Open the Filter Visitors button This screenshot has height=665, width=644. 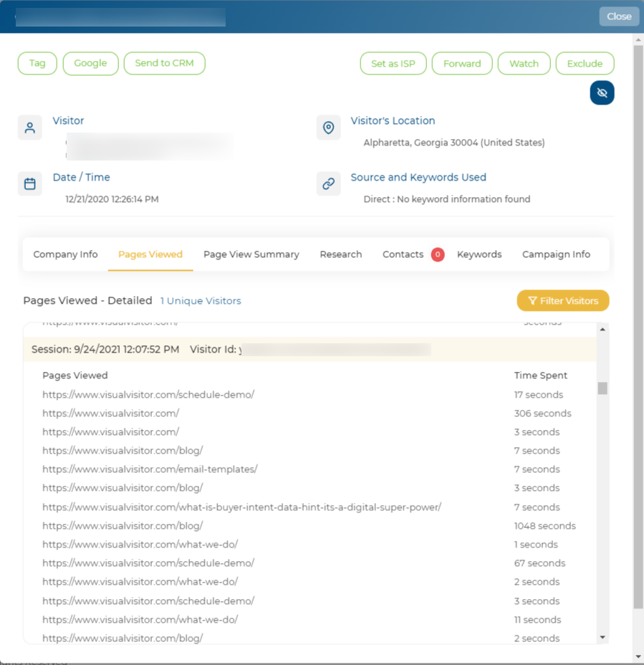[x=563, y=301]
